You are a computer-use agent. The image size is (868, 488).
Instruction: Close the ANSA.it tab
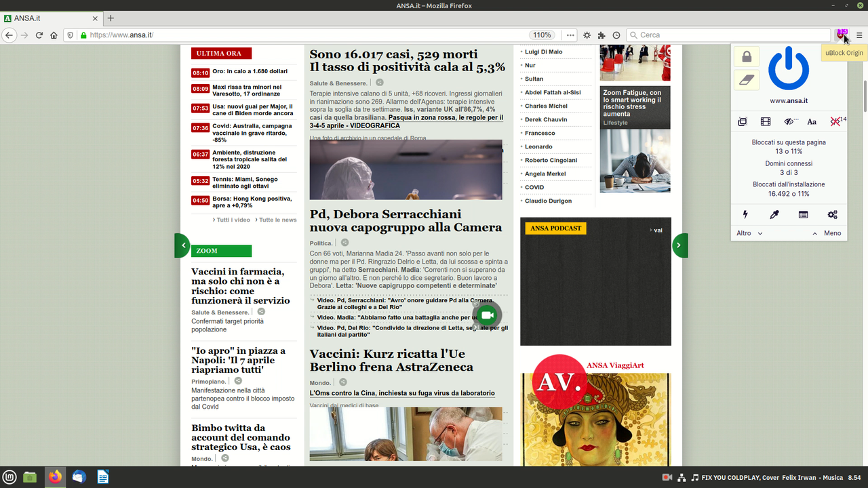[94, 18]
